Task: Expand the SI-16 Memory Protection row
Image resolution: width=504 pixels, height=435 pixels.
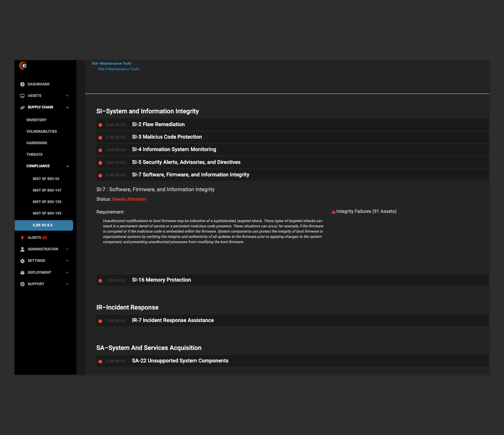Action: pos(161,280)
